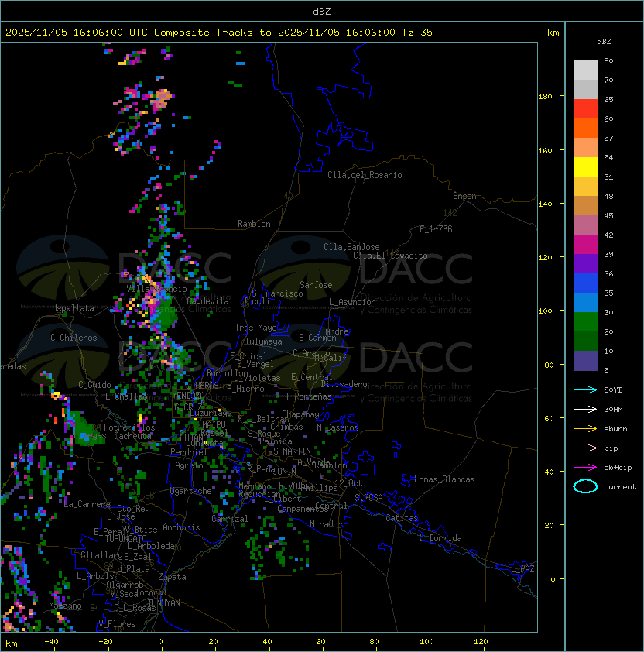
Task: Click the magenta eb+bip arrow legend icon
Action: (x=585, y=468)
